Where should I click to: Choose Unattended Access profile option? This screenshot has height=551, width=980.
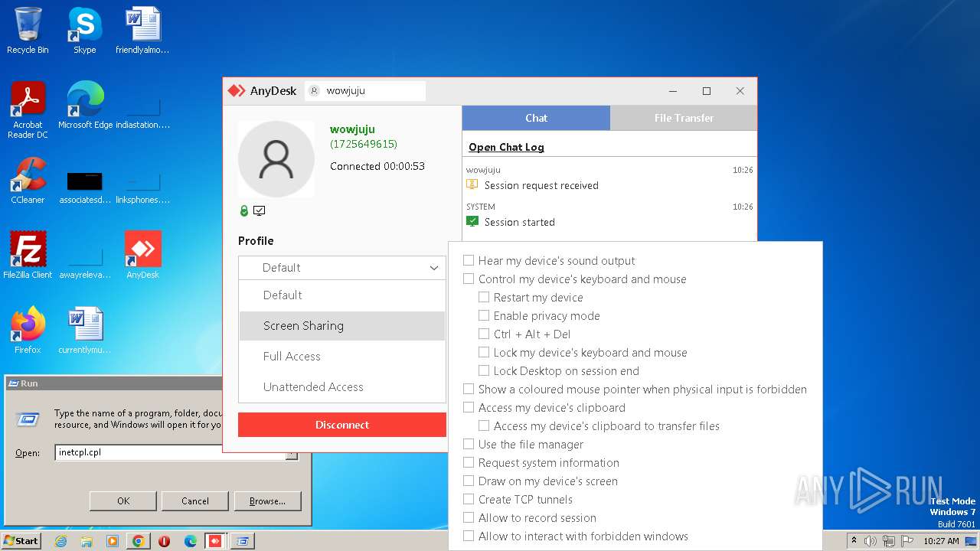click(x=342, y=387)
